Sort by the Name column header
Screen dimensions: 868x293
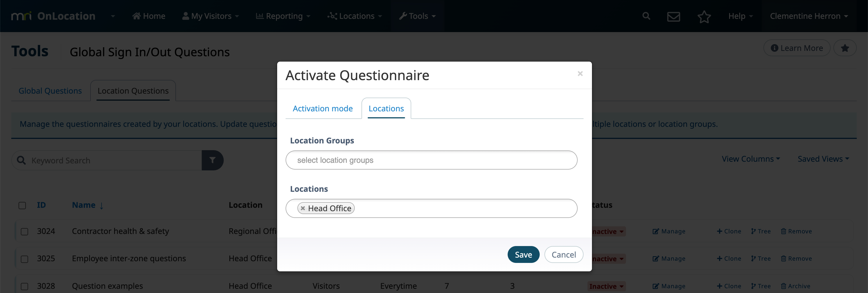(88, 205)
